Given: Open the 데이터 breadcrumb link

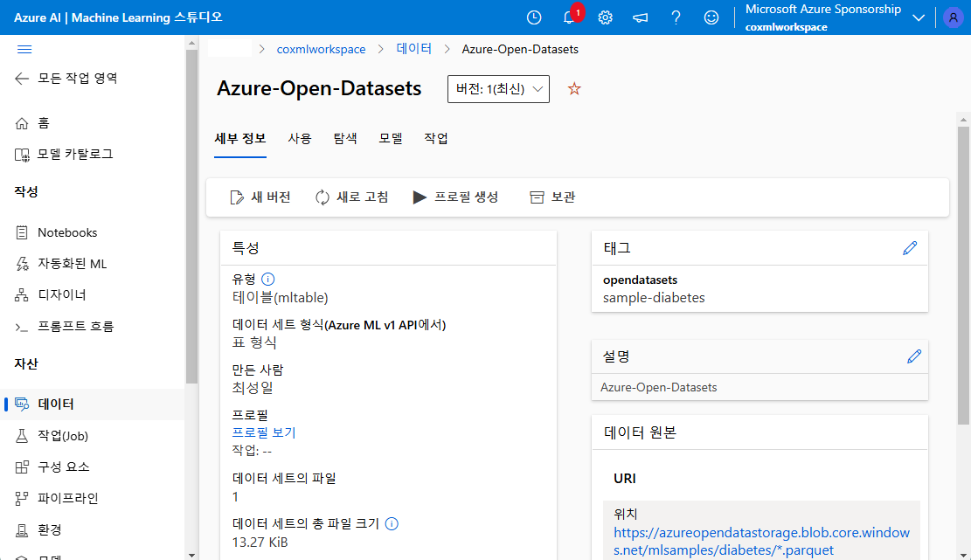Looking at the screenshot, I should [413, 49].
